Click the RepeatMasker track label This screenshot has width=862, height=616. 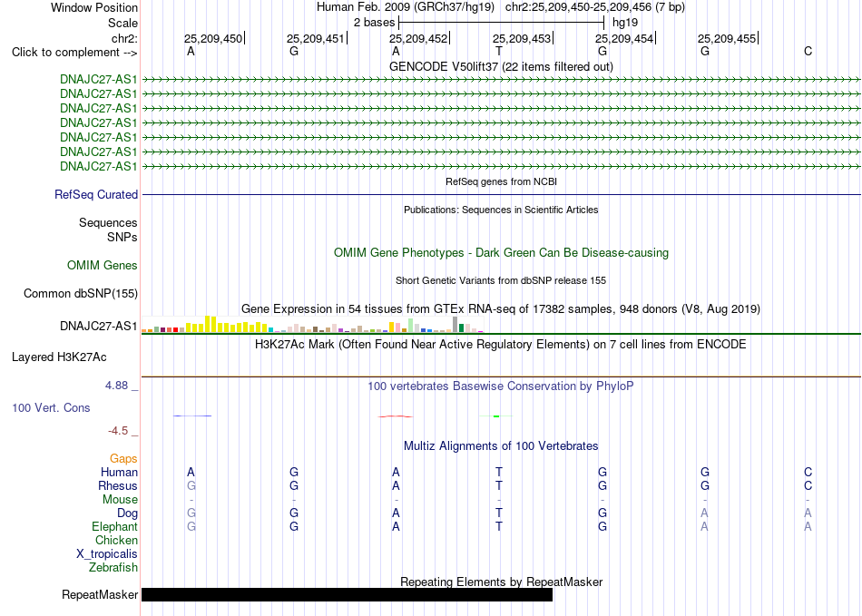pyautogui.click(x=100, y=594)
